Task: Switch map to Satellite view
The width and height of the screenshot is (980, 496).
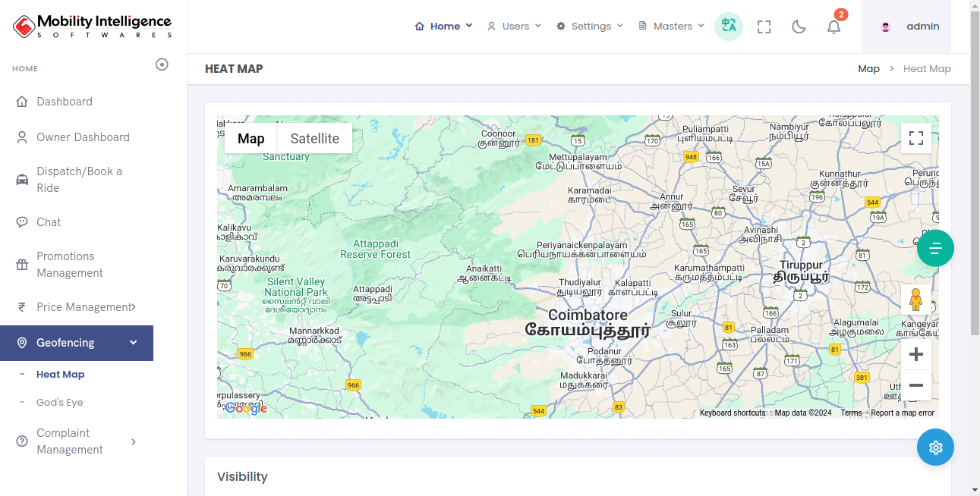Action: pyautogui.click(x=314, y=138)
